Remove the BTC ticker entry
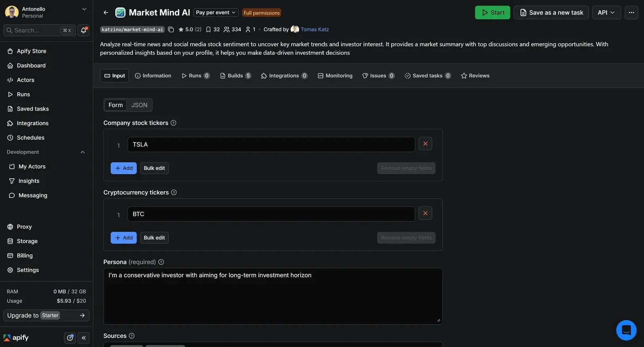644x347 pixels. tap(425, 213)
